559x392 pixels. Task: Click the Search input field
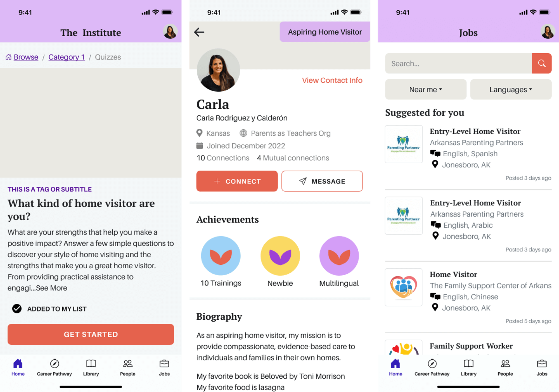(x=459, y=63)
